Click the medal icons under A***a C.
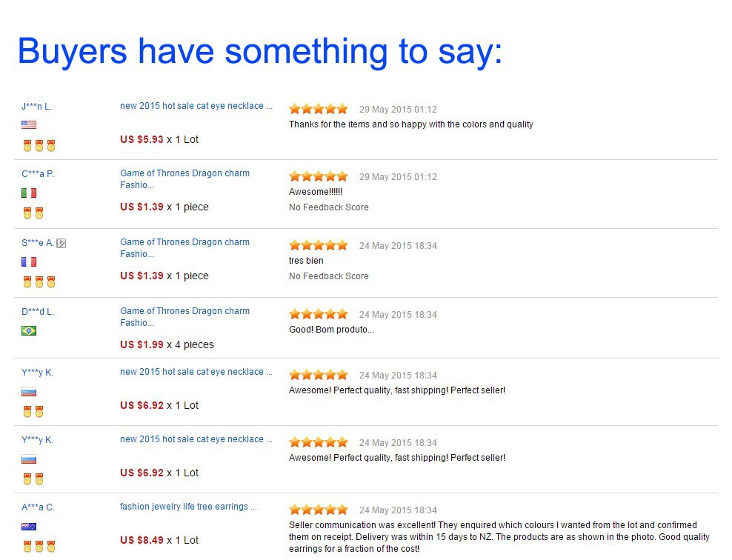Image resolution: width=732 pixels, height=560 pixels. 39,547
